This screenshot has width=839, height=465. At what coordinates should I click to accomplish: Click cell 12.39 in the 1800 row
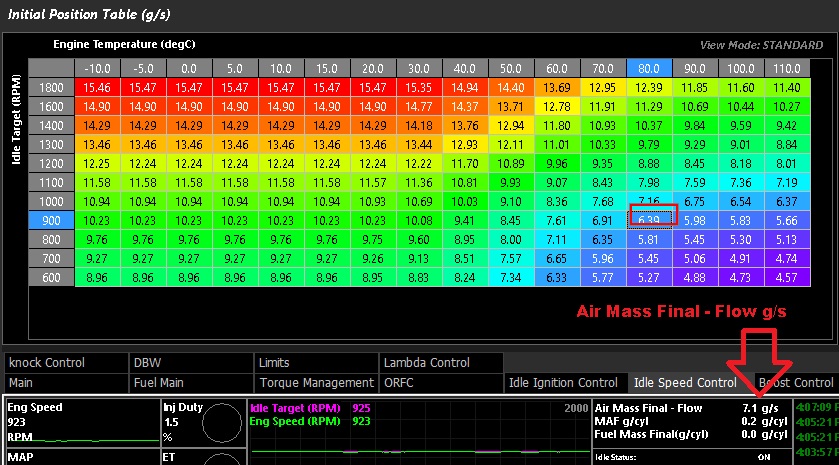pyautogui.click(x=649, y=88)
